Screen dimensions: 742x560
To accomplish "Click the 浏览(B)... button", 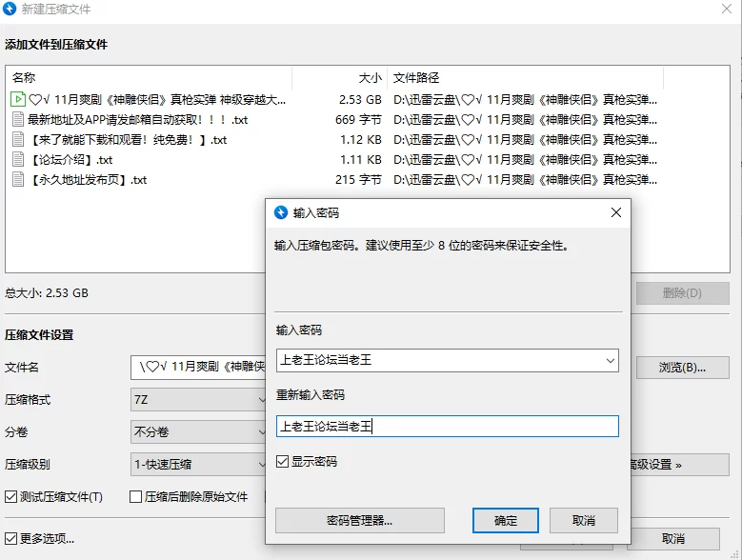I will (x=682, y=368).
